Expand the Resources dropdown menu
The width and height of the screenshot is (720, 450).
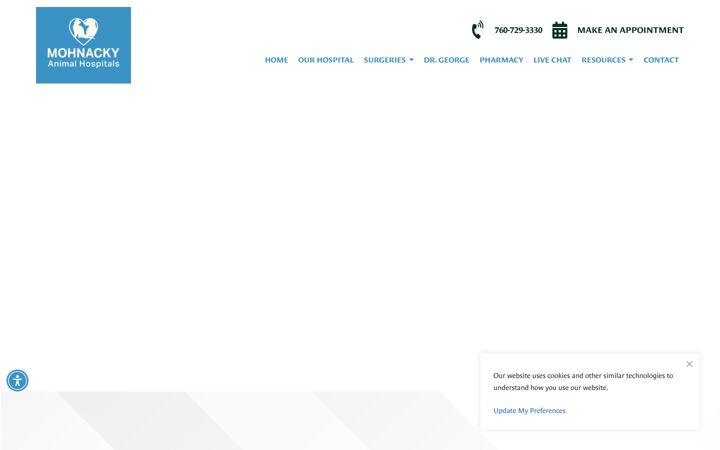coord(607,60)
